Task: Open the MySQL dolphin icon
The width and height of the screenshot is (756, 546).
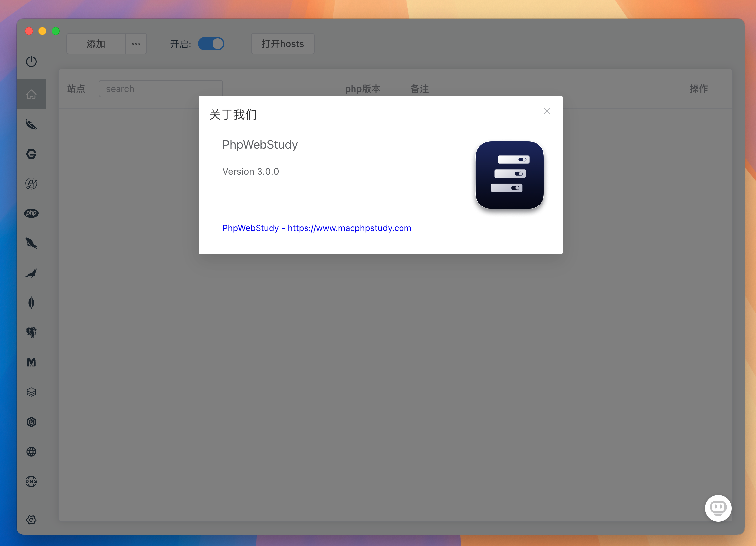Action: point(31,243)
